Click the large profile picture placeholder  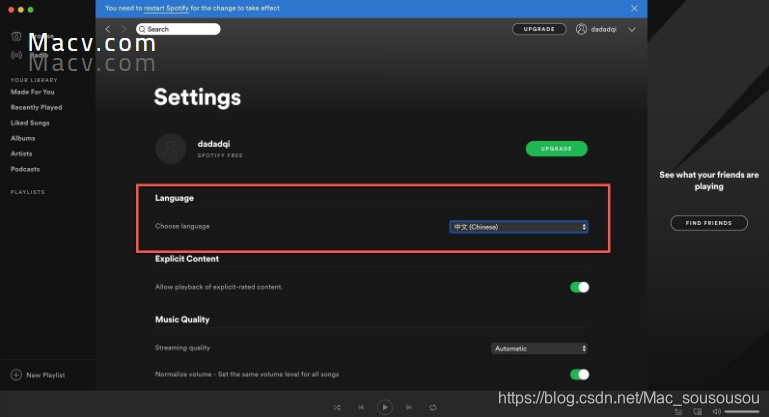(171, 148)
